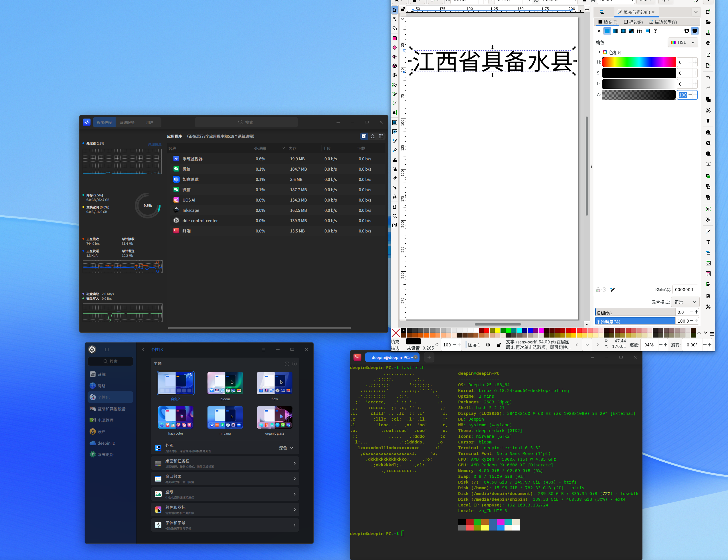
Task: Select the Star/polygon tool in Inkscape
Action: coord(395,57)
